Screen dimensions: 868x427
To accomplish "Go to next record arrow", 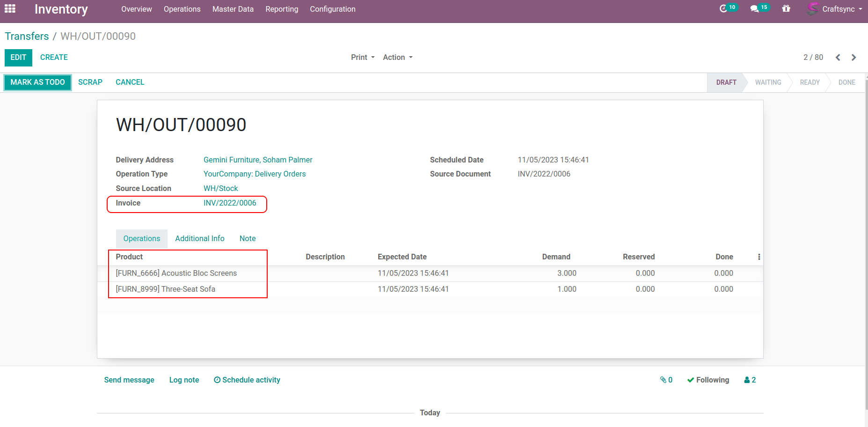I will click(854, 58).
